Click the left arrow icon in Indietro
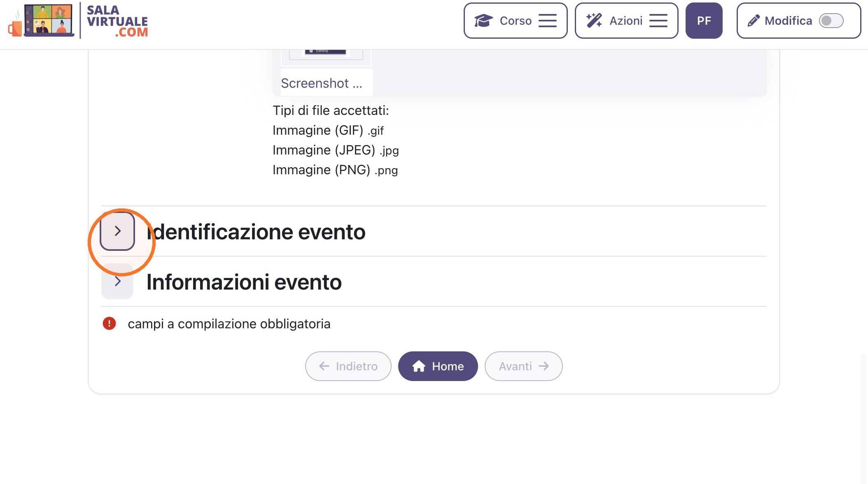Screen dimensions: 868x484 click(324, 366)
